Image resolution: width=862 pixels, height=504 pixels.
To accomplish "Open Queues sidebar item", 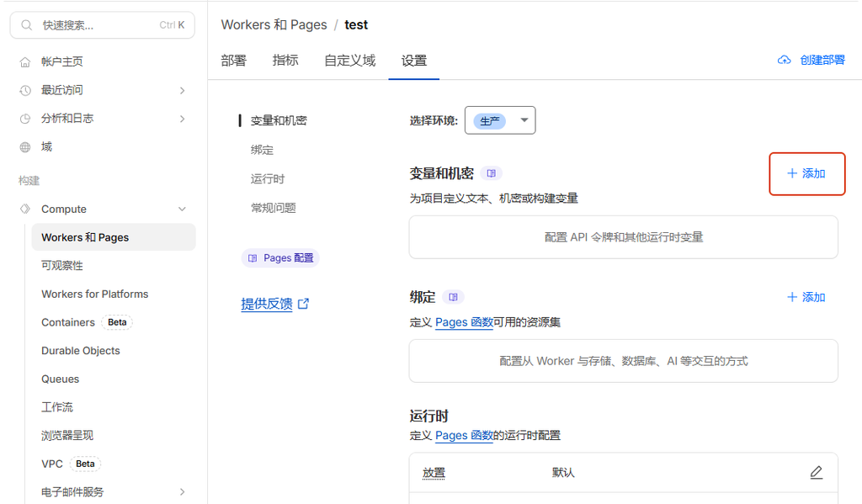I will [x=61, y=379].
